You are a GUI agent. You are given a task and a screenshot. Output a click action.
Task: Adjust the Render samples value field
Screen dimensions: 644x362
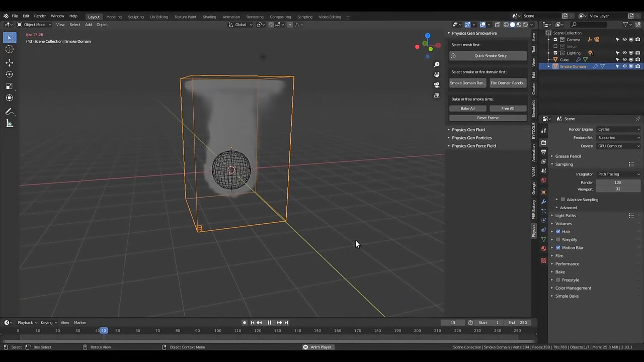(618, 183)
